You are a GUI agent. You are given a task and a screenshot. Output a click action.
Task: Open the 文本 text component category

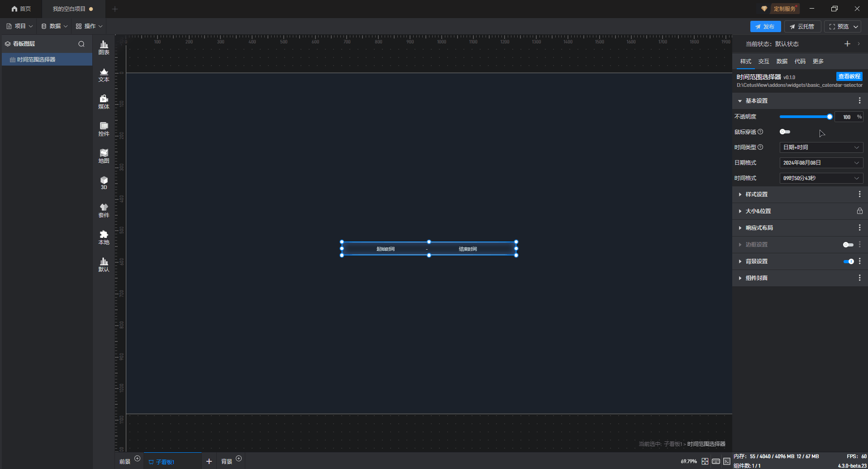(104, 75)
